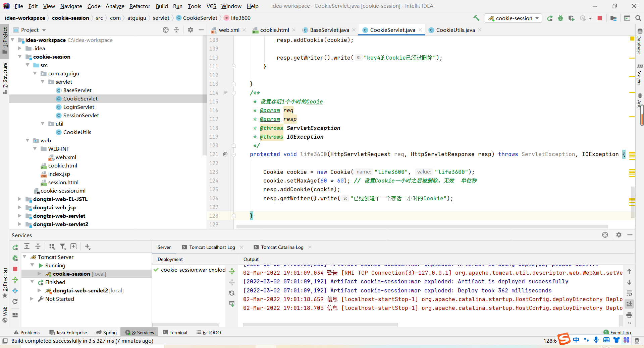This screenshot has height=348, width=644.
Task: Toggle the 8: Services tool window button
Action: coord(140,332)
